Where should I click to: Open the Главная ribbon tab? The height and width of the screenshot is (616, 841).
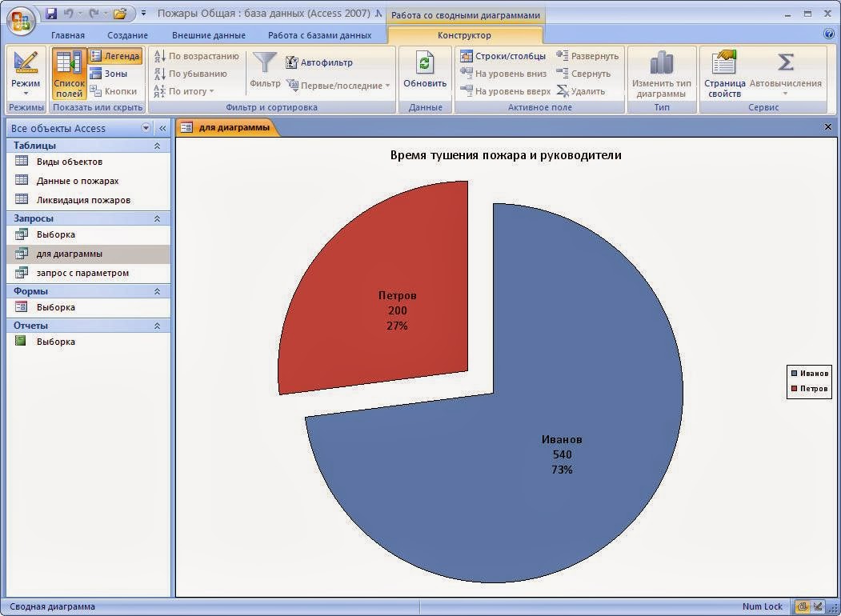67,35
